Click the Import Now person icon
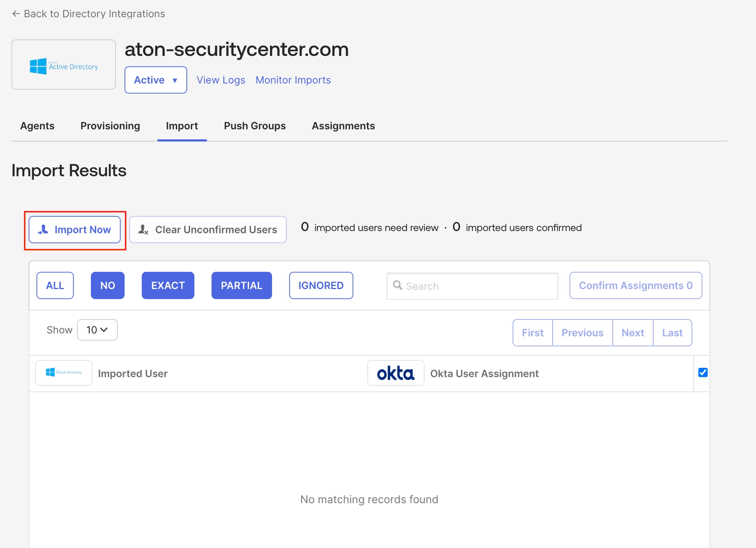Image resolution: width=756 pixels, height=548 pixels. 43,229
